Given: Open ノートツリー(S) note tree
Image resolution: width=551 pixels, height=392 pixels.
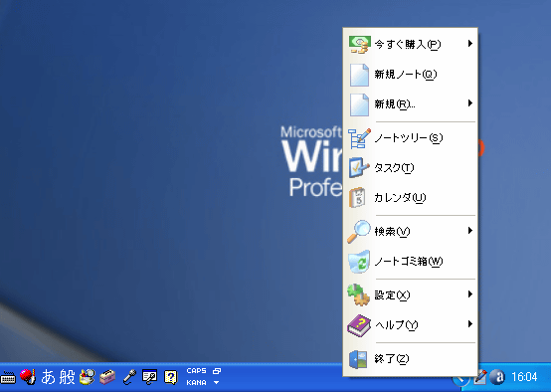Looking at the screenshot, I should point(410,138).
